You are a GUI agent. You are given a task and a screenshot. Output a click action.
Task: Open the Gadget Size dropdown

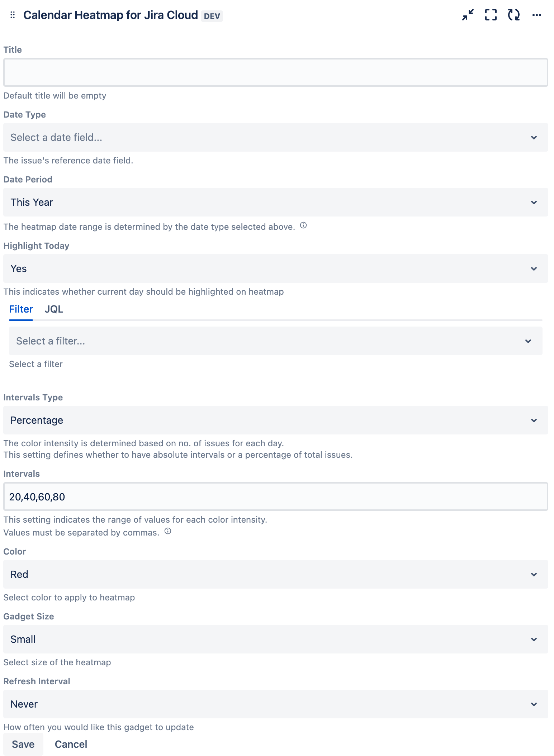click(x=275, y=639)
